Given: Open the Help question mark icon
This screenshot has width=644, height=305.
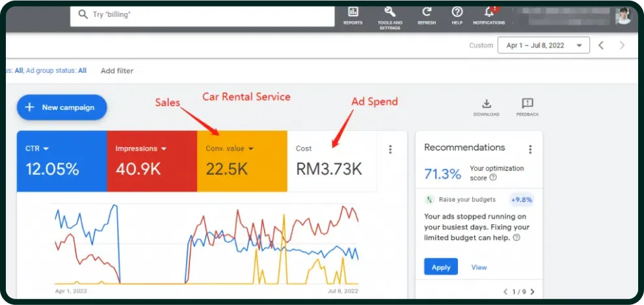Looking at the screenshot, I should pos(457,12).
